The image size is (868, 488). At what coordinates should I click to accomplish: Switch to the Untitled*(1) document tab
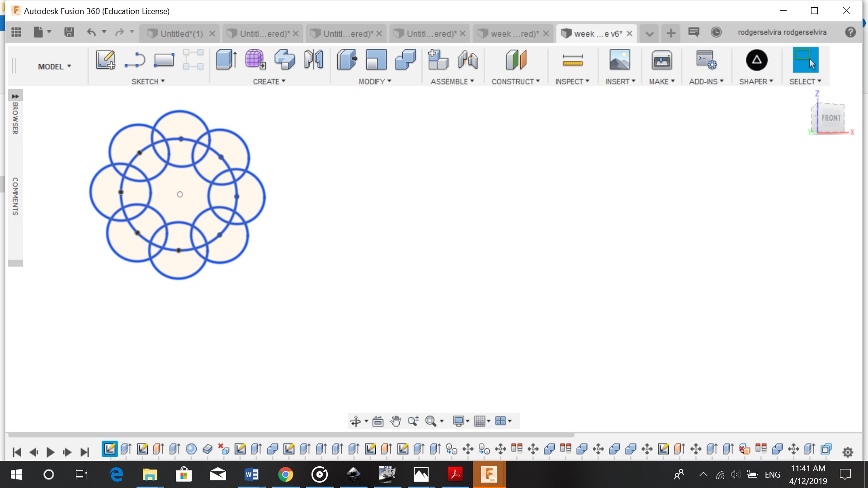click(x=181, y=33)
